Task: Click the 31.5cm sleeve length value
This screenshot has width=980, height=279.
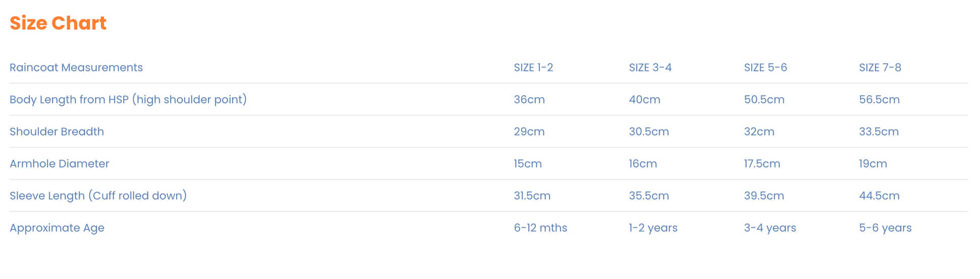Action: point(532,195)
